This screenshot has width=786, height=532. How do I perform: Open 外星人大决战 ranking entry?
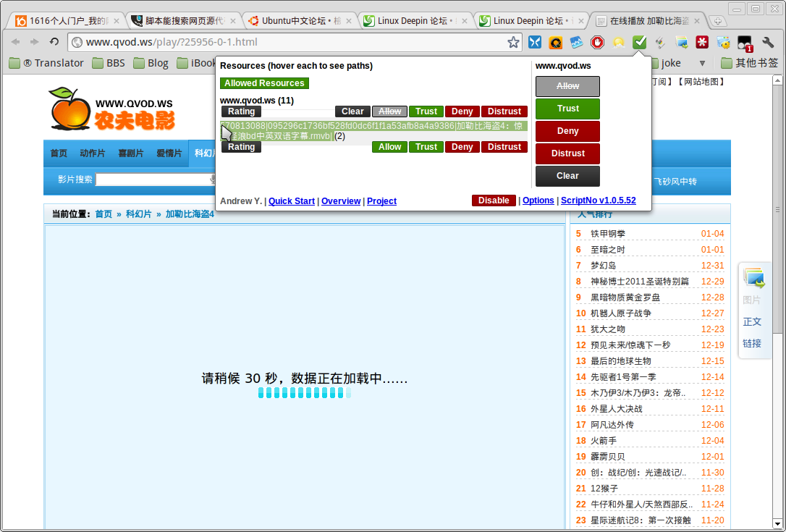coord(616,409)
